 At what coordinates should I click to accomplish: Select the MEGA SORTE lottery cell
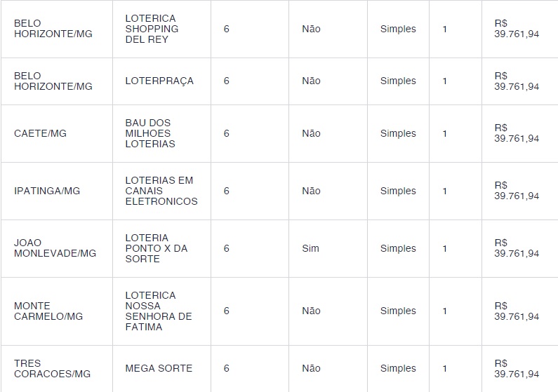point(159,368)
